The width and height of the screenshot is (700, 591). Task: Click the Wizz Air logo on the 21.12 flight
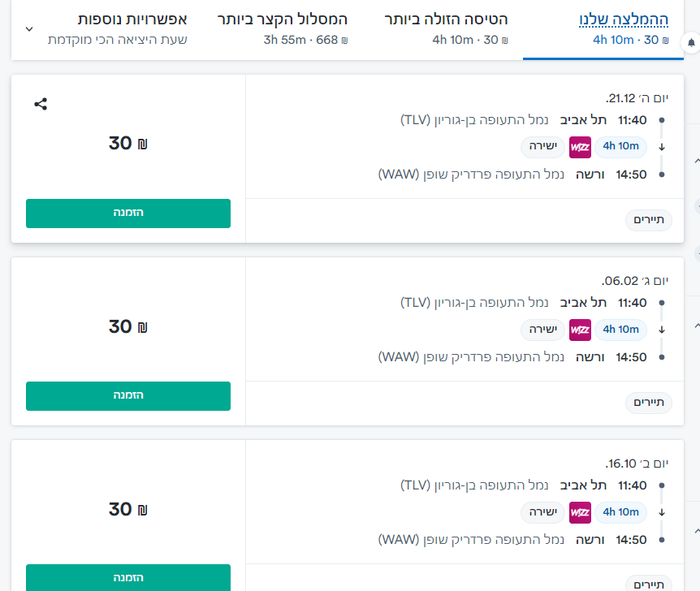click(x=580, y=147)
